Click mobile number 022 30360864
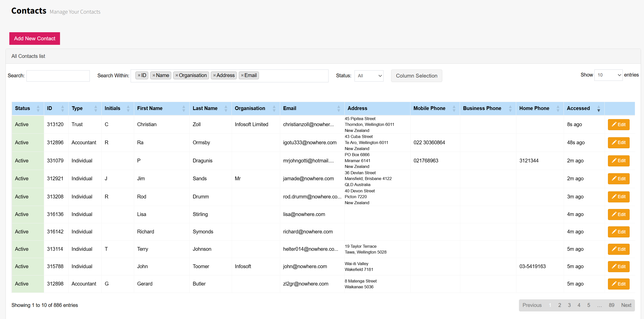 [x=429, y=143]
